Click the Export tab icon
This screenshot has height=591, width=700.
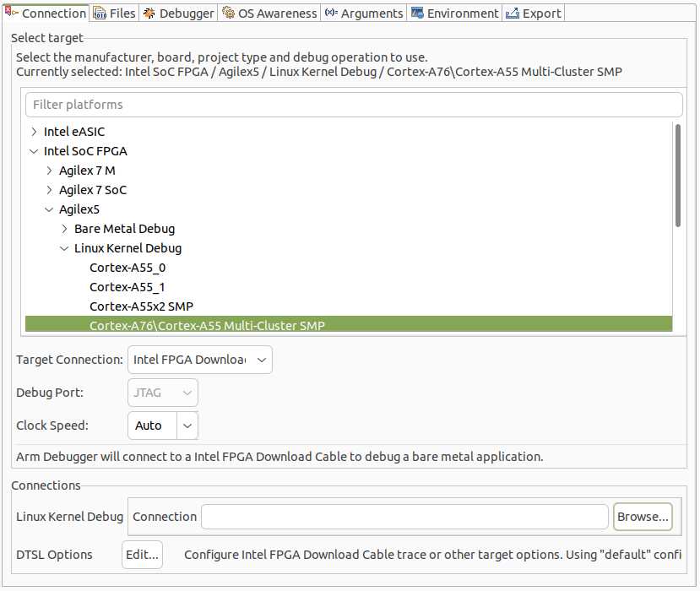click(x=512, y=14)
